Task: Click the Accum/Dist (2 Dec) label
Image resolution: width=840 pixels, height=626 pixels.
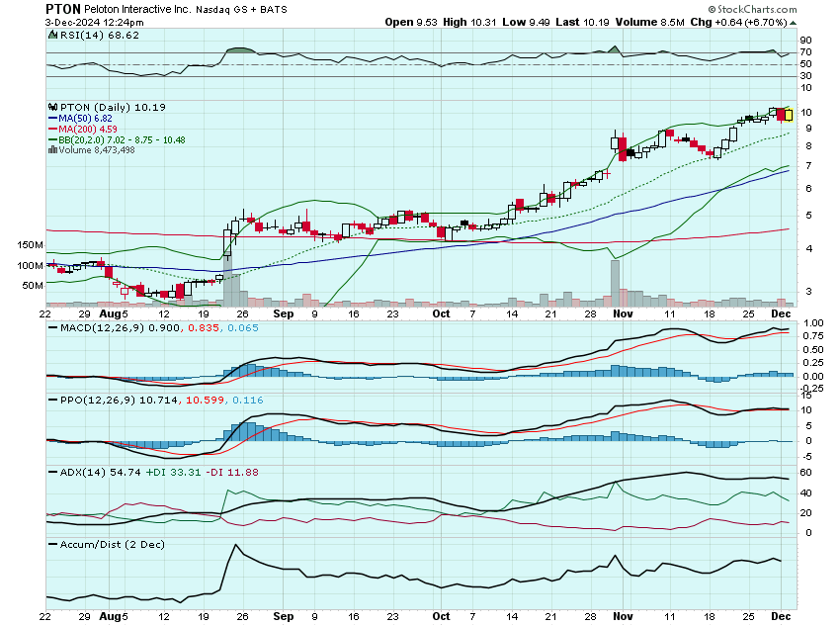Action: (x=113, y=545)
